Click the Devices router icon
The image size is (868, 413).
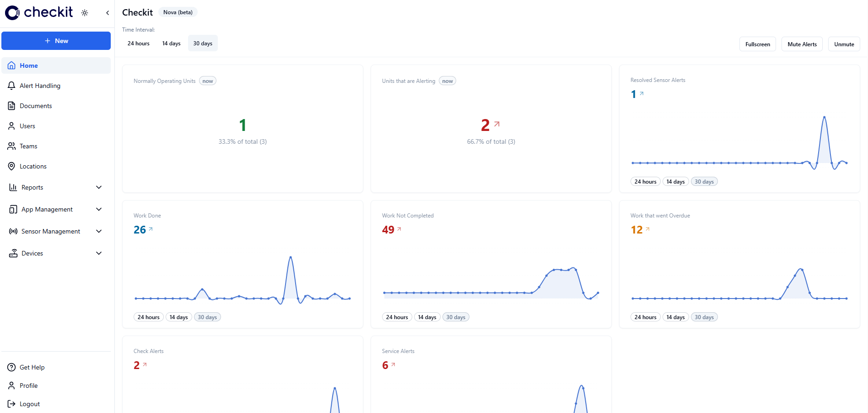(x=13, y=253)
